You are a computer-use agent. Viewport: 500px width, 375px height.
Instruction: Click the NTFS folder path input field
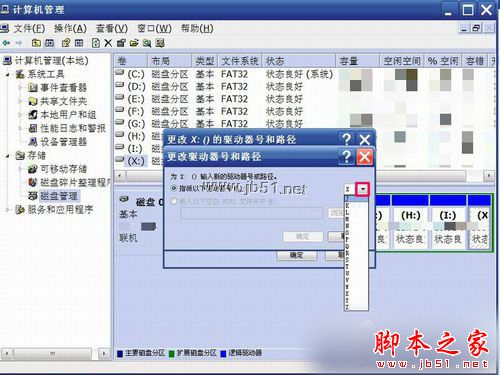tap(252, 213)
